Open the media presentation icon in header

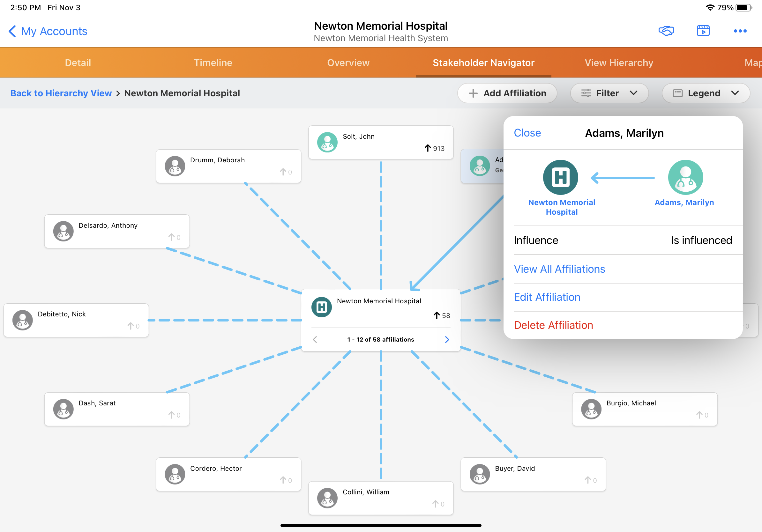[703, 31]
